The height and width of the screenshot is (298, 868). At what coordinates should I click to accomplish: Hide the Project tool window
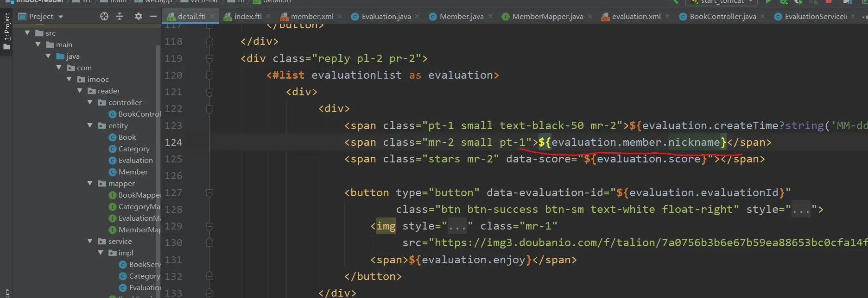pyautogui.click(x=153, y=17)
